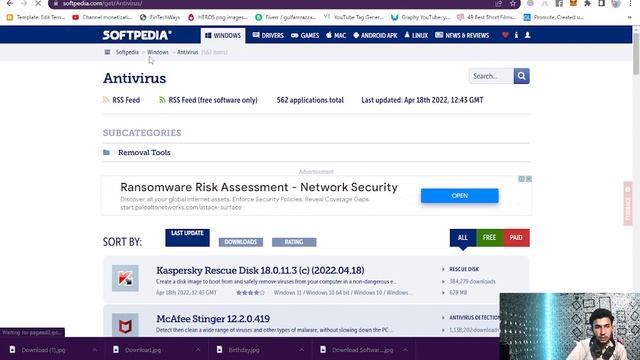Open Kaspersky Rescue Disk 18.0.11.3 page
The image size is (640, 360).
click(x=260, y=270)
